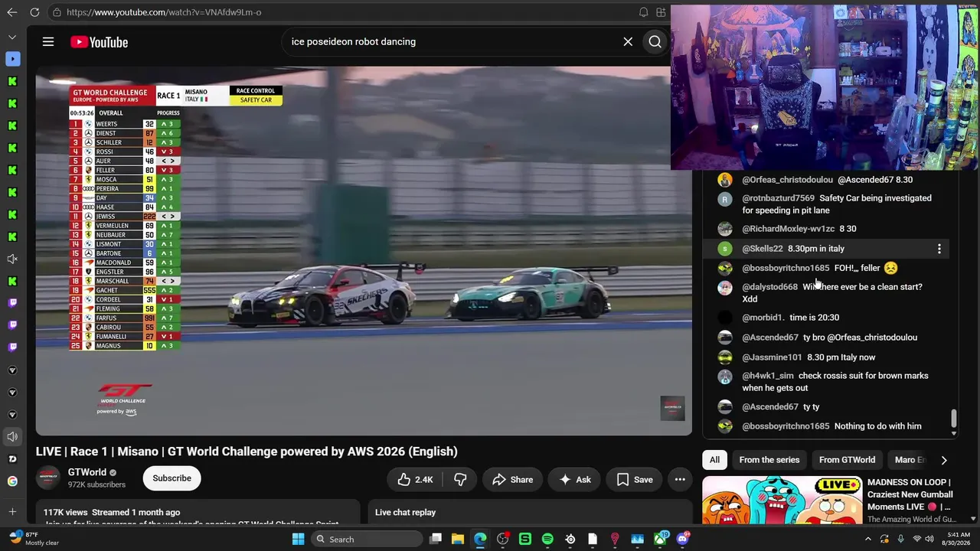
Task: Open the Ask AI button
Action: tap(575, 480)
